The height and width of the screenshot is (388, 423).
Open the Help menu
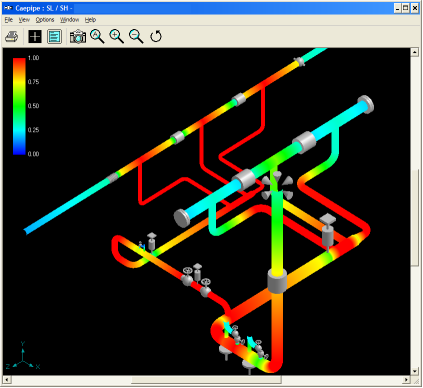point(90,20)
